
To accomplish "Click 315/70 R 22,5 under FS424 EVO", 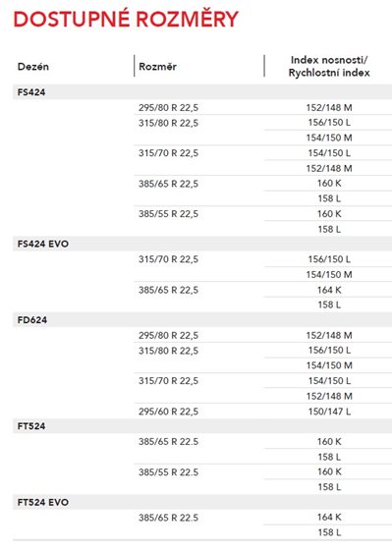I will click(168, 259).
